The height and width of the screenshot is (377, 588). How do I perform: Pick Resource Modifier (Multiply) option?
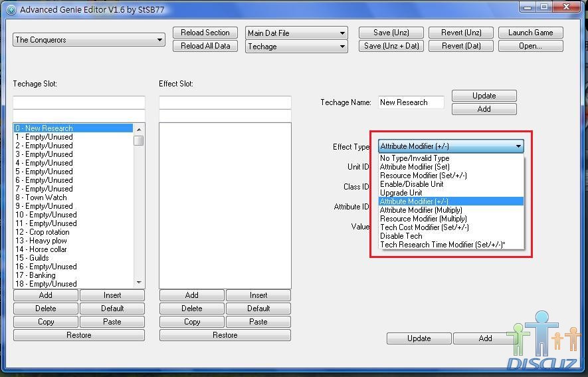[x=423, y=219]
